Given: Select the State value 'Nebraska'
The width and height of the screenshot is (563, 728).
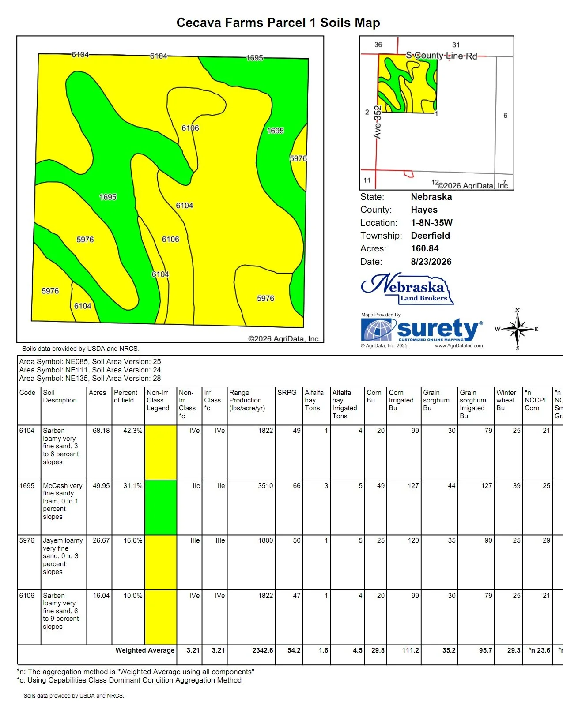Looking at the screenshot, I should [x=431, y=197].
